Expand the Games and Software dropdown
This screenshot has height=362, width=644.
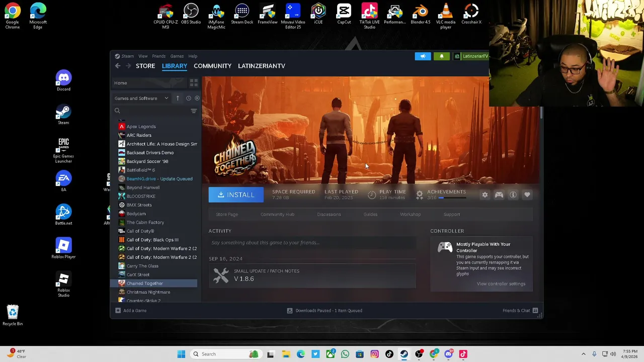(x=141, y=98)
